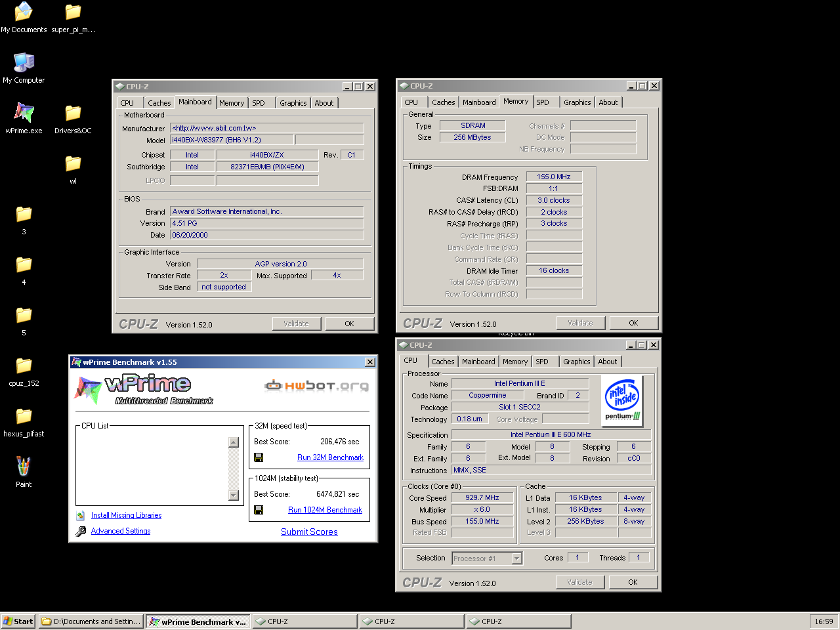
Task: Run the 32M Benchmark
Action: click(330, 457)
